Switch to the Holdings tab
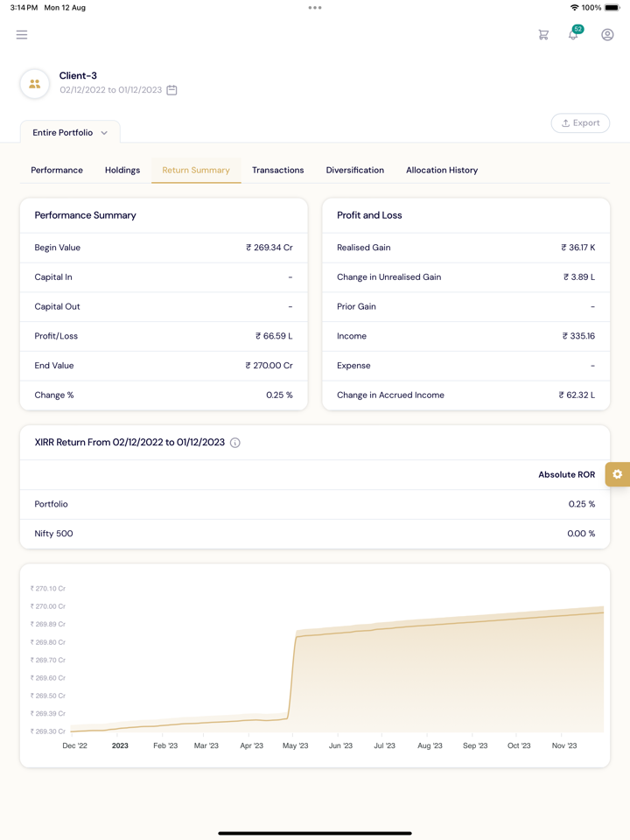This screenshot has height=840, width=630. [x=122, y=170]
